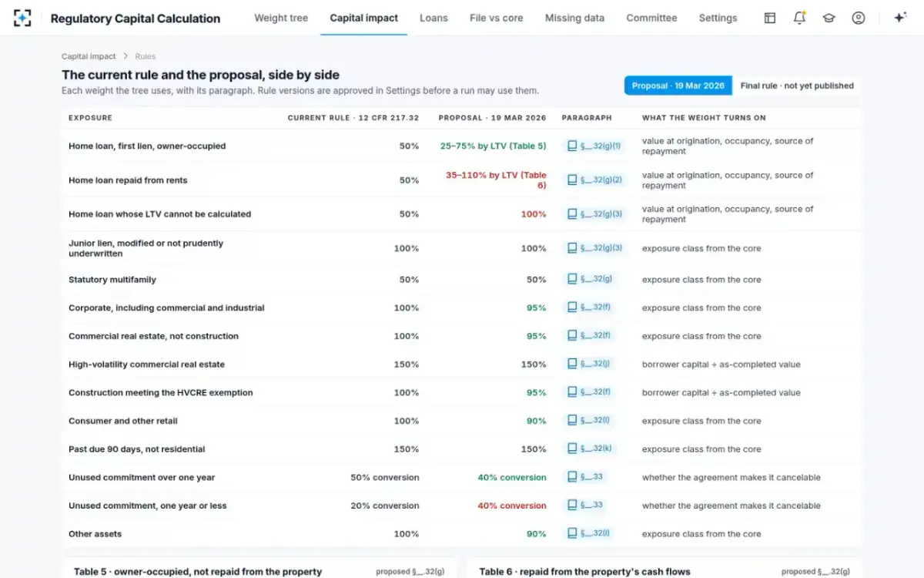Click the Paragraph column header
This screenshot has height=578, width=924.
coord(587,118)
